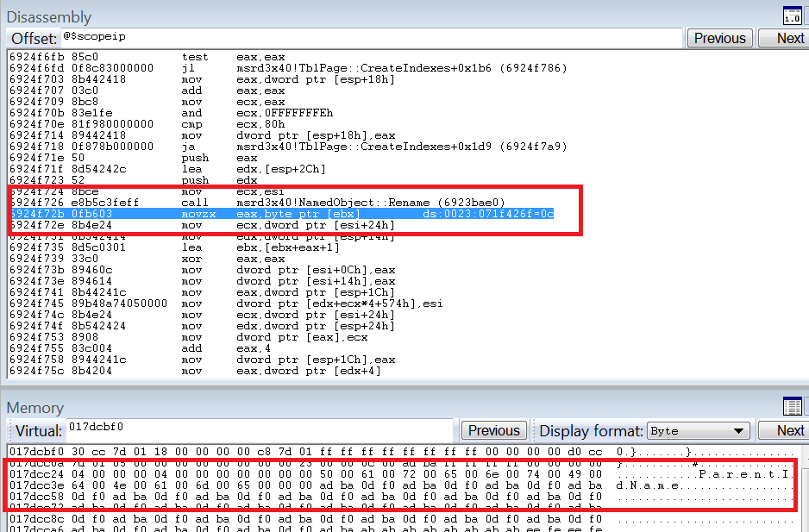Click the Disassembly panel title bar

point(49,16)
